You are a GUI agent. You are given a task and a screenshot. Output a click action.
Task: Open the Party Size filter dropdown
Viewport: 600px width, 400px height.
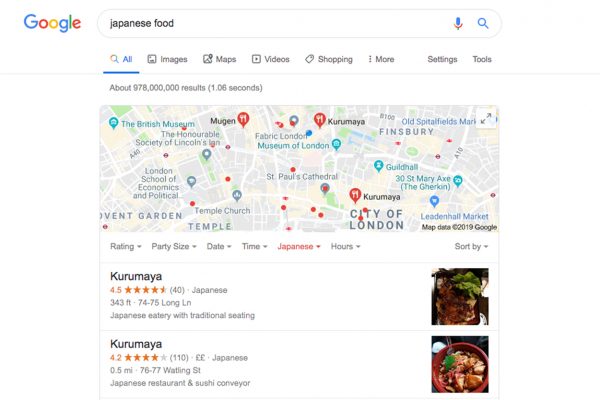tap(174, 247)
